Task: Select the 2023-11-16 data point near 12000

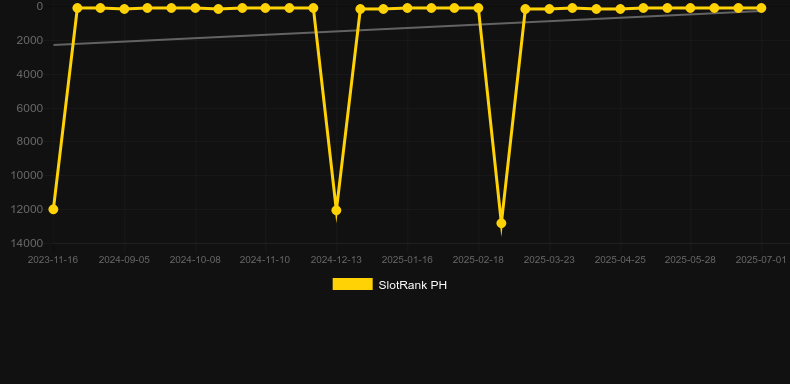Action: [x=53, y=209]
